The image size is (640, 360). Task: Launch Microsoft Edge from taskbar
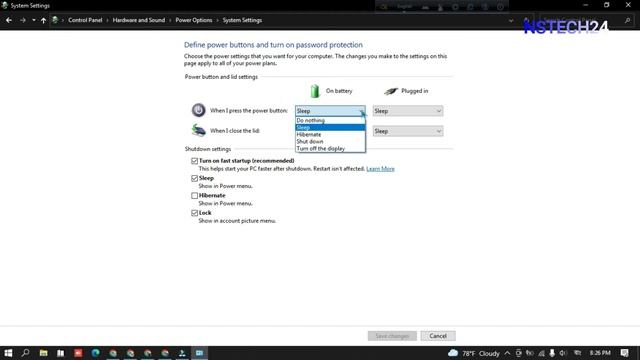tap(96, 353)
